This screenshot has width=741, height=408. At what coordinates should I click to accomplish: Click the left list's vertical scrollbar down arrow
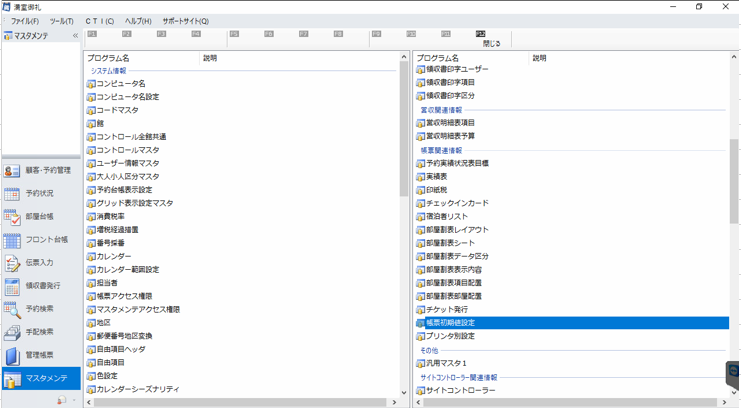click(x=404, y=393)
